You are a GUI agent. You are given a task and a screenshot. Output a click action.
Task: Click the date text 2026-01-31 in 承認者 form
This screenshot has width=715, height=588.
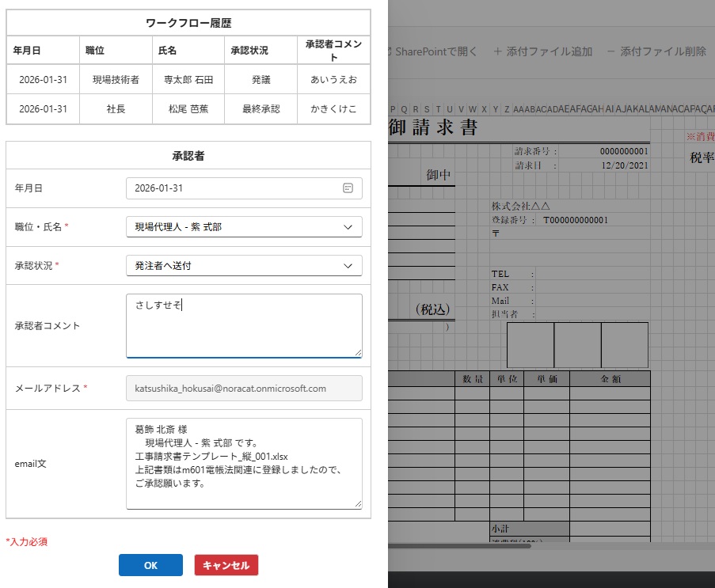tap(159, 188)
